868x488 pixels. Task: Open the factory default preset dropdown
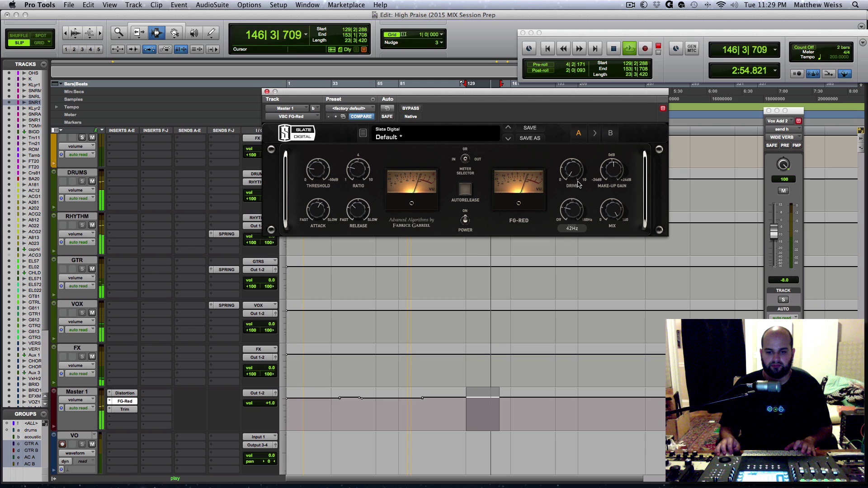coord(350,108)
